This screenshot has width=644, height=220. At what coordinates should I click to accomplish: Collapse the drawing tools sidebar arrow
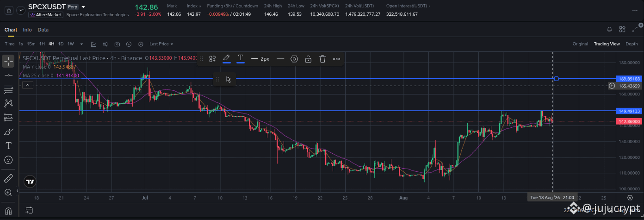[x=18, y=190]
